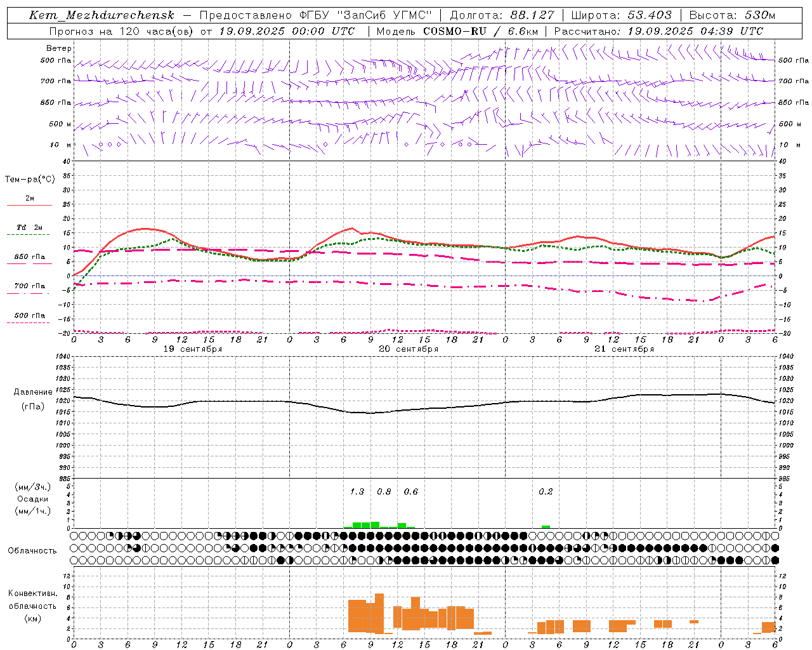Click the Тем-ра(°C) axis title
Screen dimensions: 812x650
tap(30, 179)
